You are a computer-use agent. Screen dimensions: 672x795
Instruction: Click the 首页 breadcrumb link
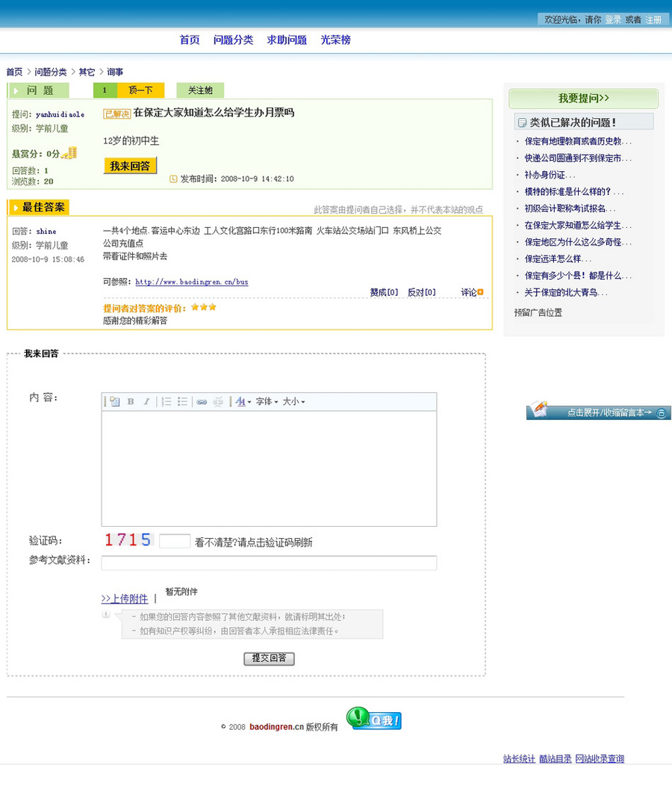[14, 72]
